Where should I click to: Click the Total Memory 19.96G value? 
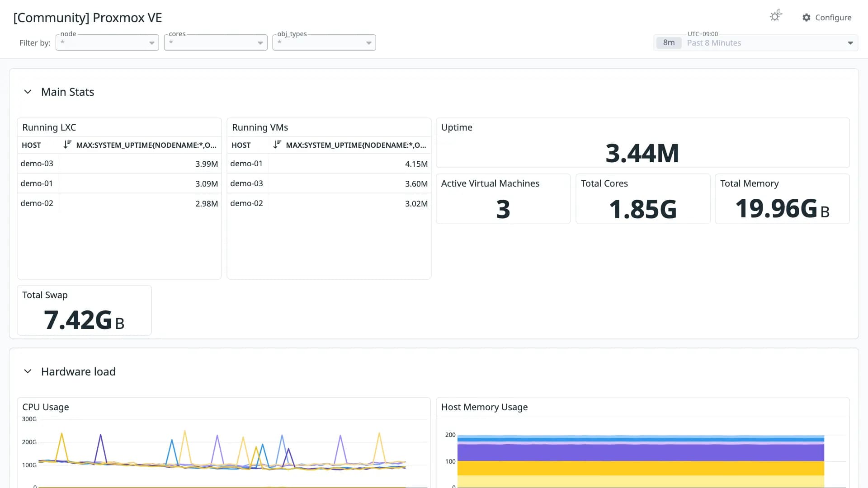click(x=783, y=209)
